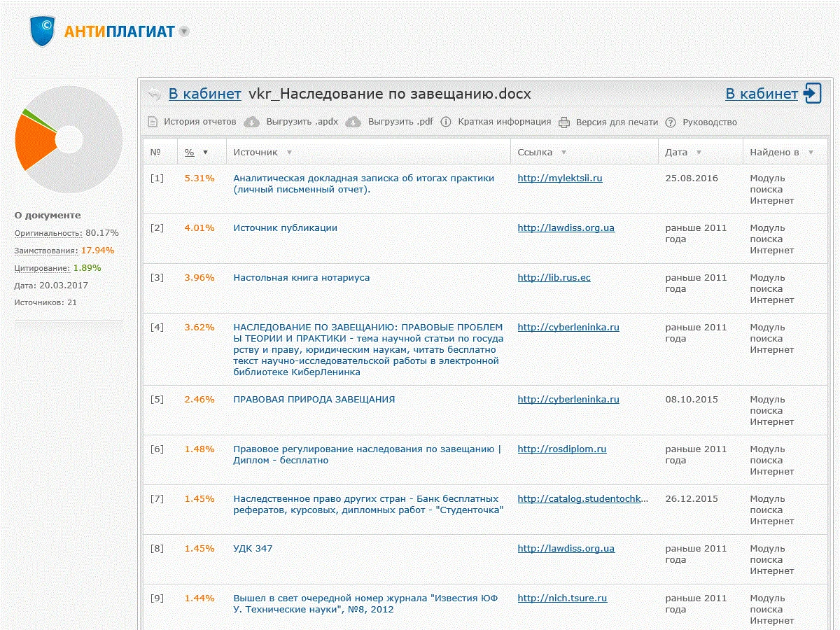Open dropdown arrow next to Antiplagiat logo

[x=183, y=31]
